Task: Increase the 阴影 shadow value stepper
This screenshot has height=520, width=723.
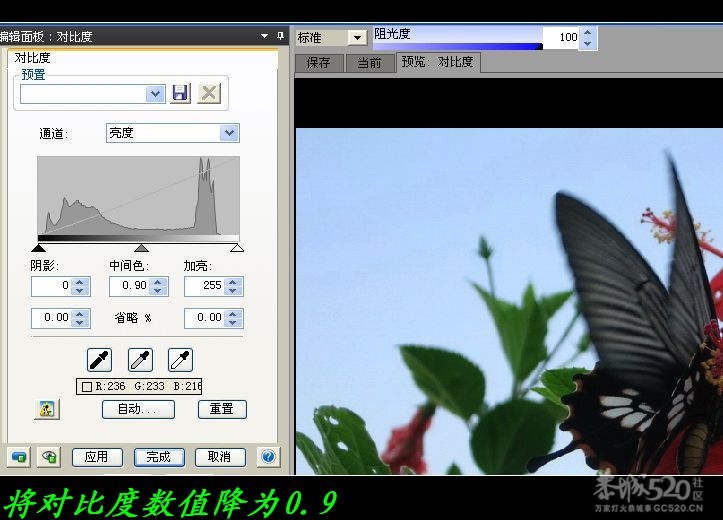Action: [80, 282]
